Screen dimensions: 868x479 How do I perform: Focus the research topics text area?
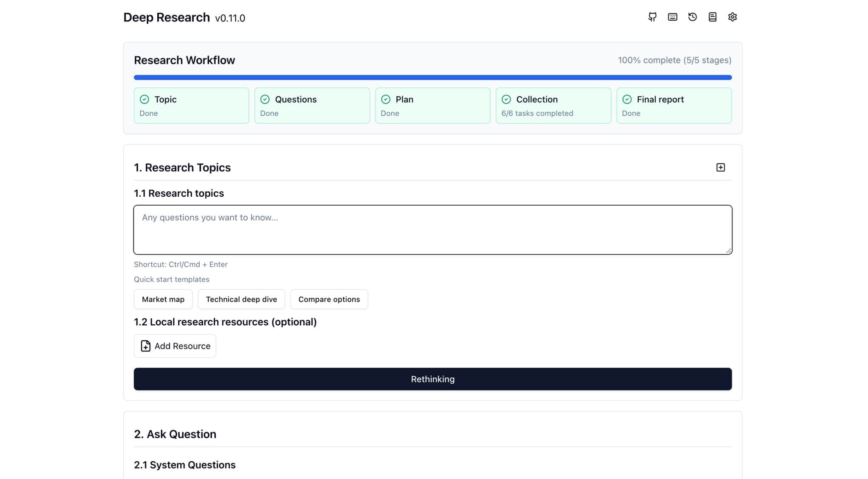(x=432, y=230)
